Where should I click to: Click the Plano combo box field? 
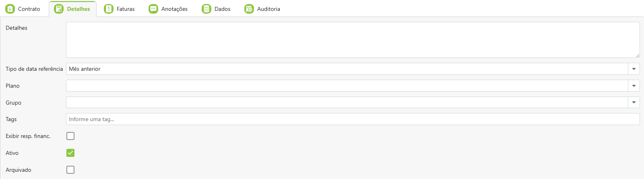tap(347, 86)
